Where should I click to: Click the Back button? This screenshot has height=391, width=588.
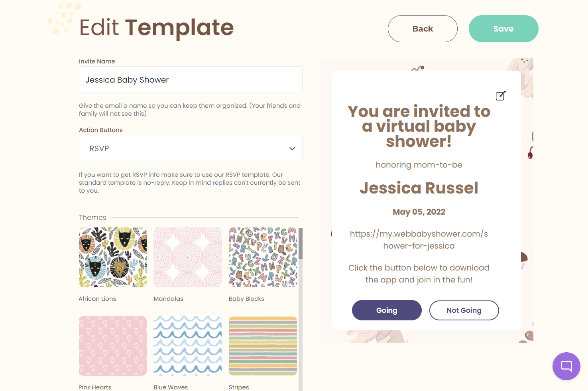(x=423, y=28)
